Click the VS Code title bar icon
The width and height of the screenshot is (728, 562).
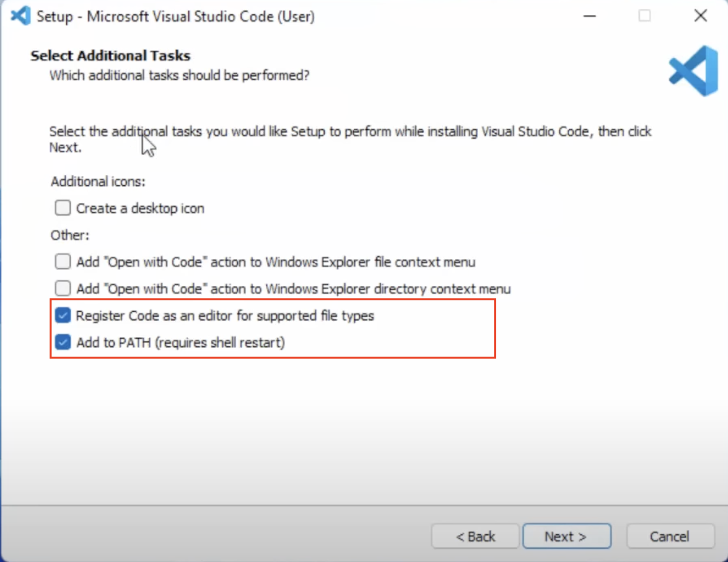click(x=21, y=16)
